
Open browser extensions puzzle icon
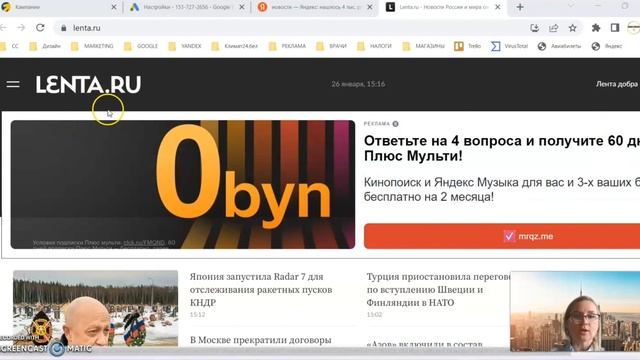tap(596, 28)
